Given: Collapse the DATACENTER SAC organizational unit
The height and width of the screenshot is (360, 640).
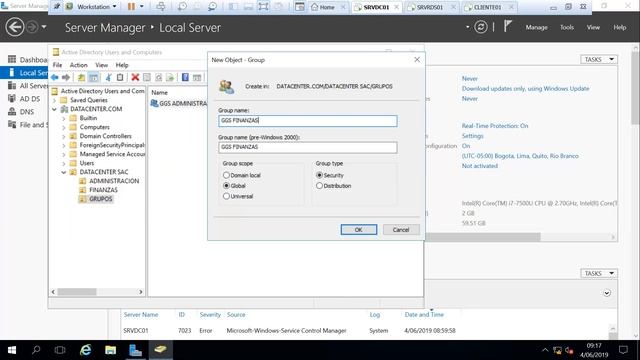Looking at the screenshot, I should click(64, 172).
